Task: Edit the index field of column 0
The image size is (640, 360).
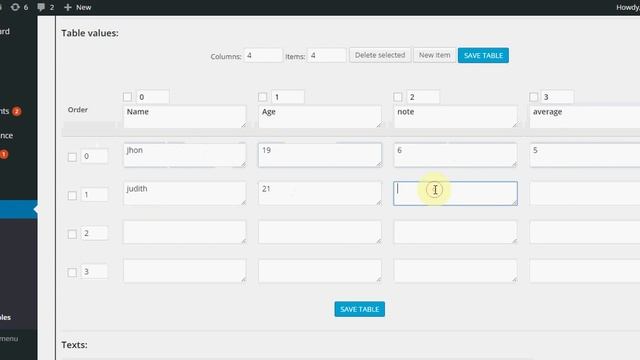Action: 153,97
